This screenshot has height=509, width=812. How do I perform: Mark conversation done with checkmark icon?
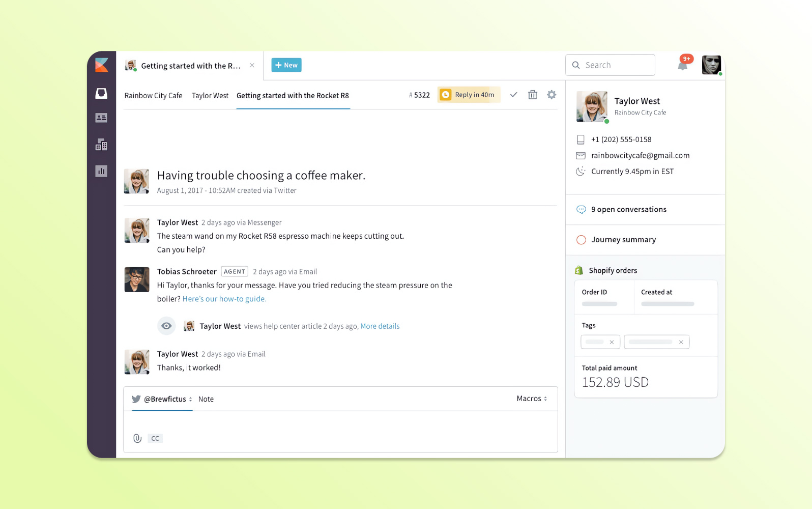click(x=514, y=95)
